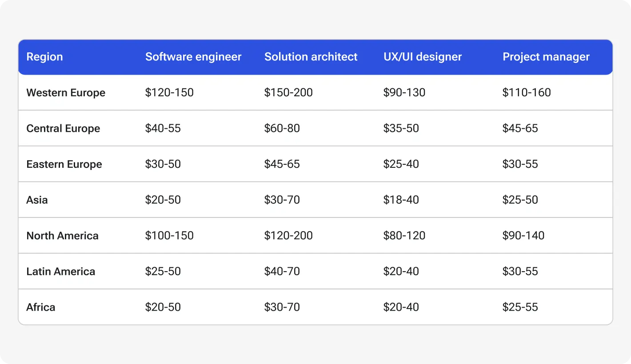Select the $25-55 Africa manager rate
The image size is (631, 364).
click(x=520, y=307)
